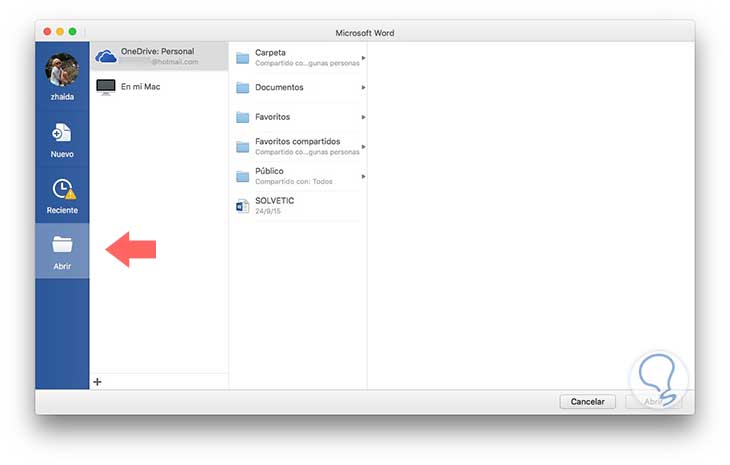This screenshot has height=465, width=730.
Task: Select the Nuevo document icon
Action: [61, 133]
